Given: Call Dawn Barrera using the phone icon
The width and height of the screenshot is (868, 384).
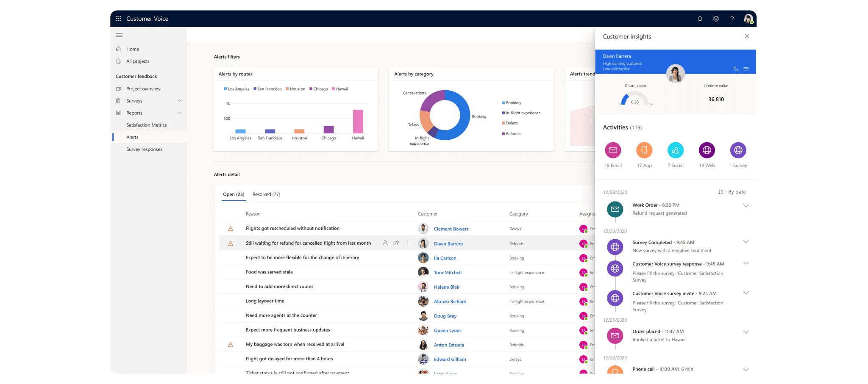Looking at the screenshot, I should coord(736,69).
